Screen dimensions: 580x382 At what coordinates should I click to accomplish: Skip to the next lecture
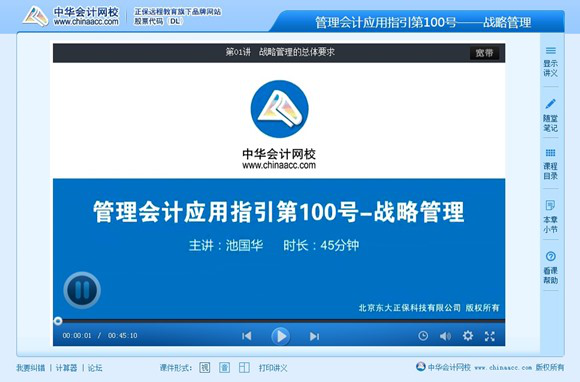tap(314, 336)
